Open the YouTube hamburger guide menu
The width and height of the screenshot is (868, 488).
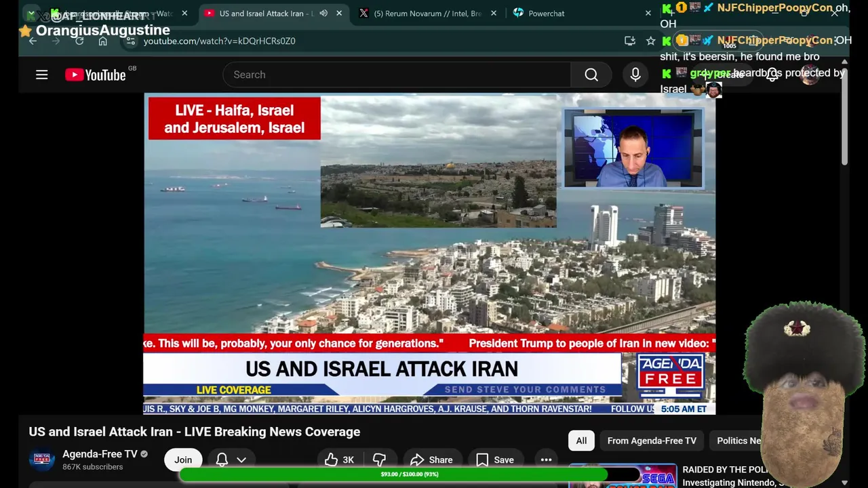click(x=42, y=75)
